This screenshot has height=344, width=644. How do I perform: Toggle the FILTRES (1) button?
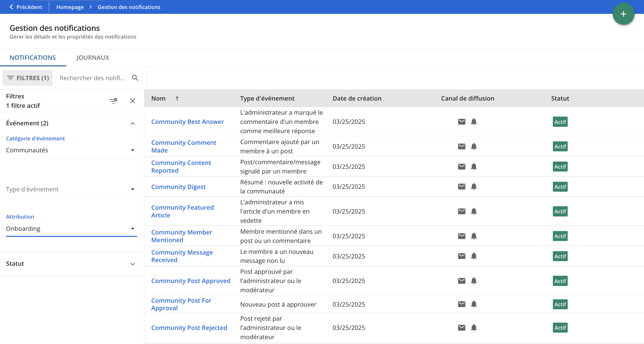pyautogui.click(x=27, y=78)
